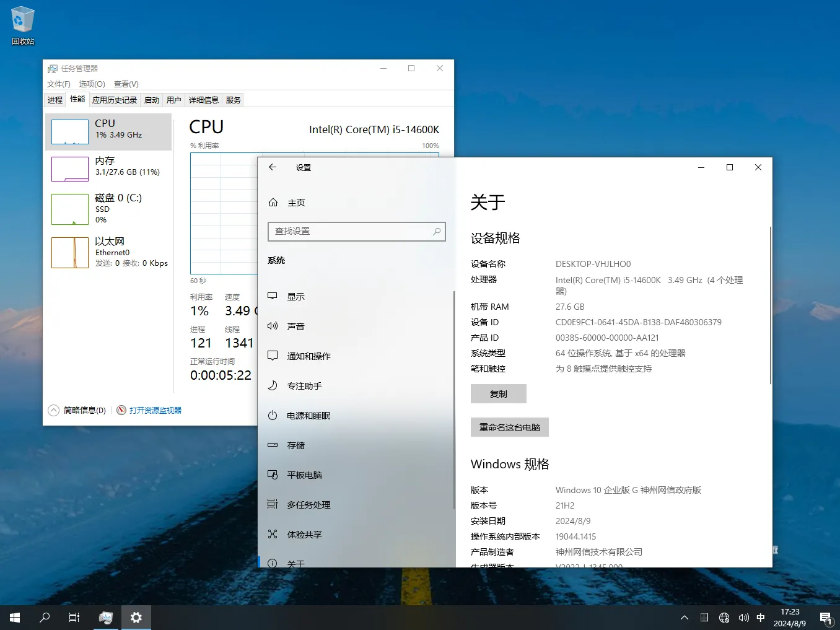
Task: Click the 复制 (Copy) button
Action: click(x=498, y=393)
